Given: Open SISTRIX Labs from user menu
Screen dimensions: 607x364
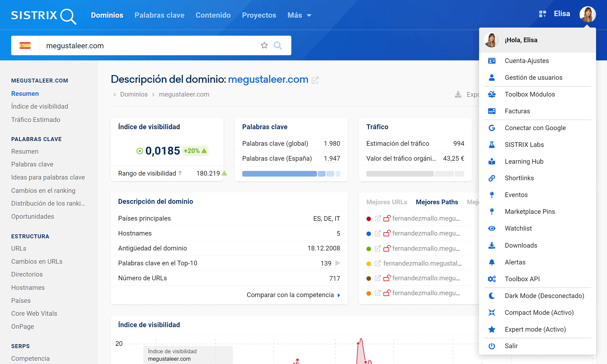Looking at the screenshot, I should pyautogui.click(x=524, y=145).
